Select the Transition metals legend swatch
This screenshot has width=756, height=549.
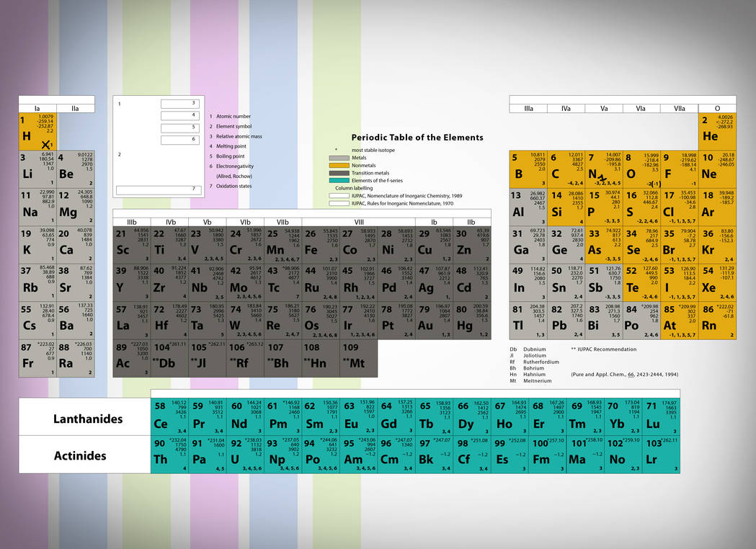pyautogui.click(x=339, y=173)
